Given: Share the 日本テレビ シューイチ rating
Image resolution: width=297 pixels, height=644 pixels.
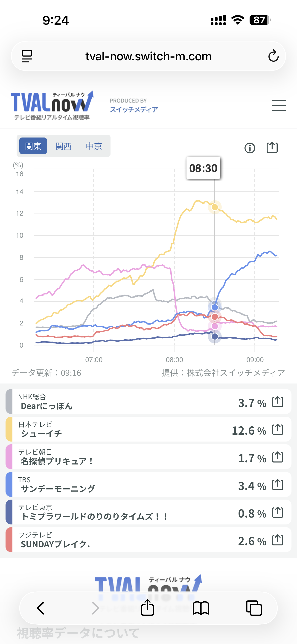Looking at the screenshot, I should [277, 430].
